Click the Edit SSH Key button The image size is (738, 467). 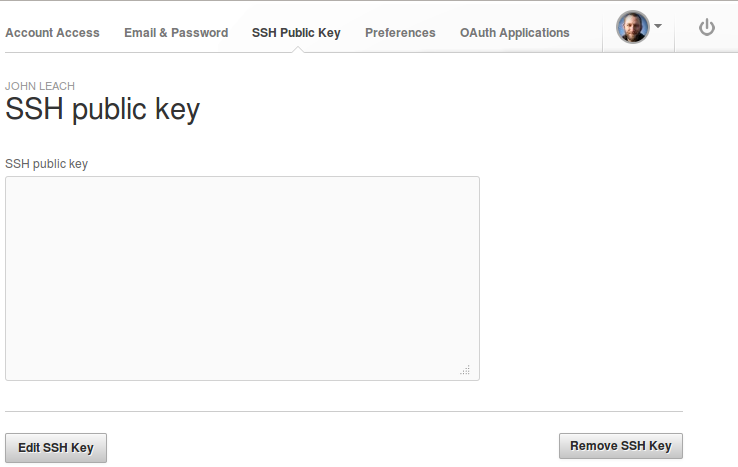pos(56,448)
